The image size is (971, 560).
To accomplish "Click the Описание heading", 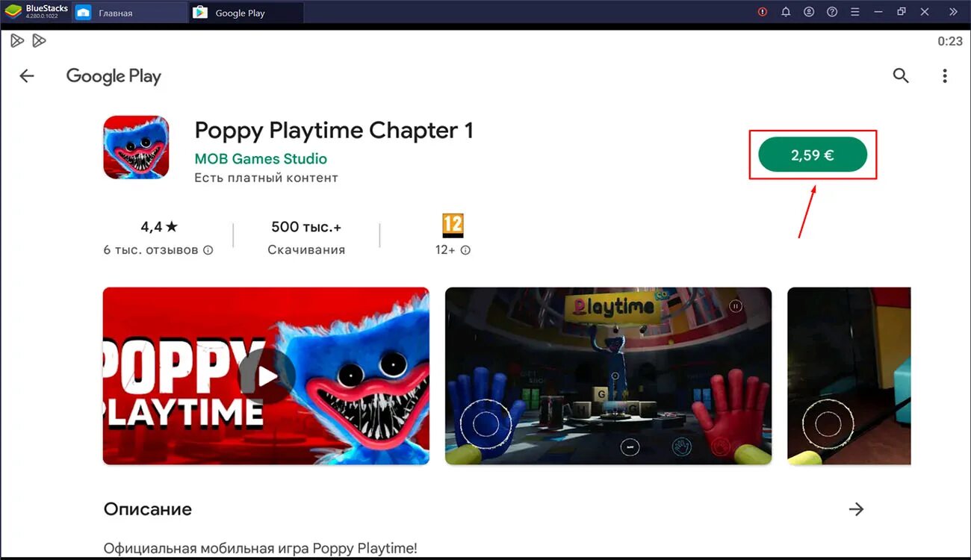I will tap(148, 509).
